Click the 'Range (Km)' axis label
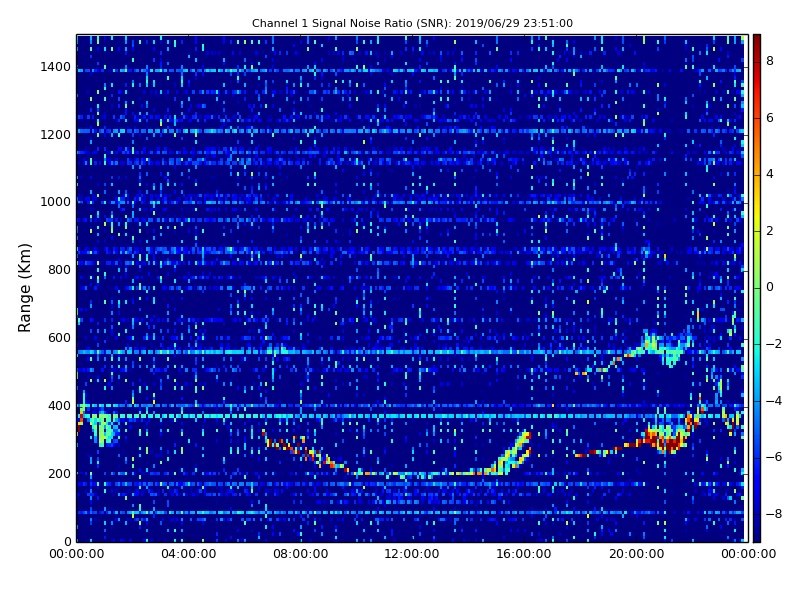 (24, 288)
